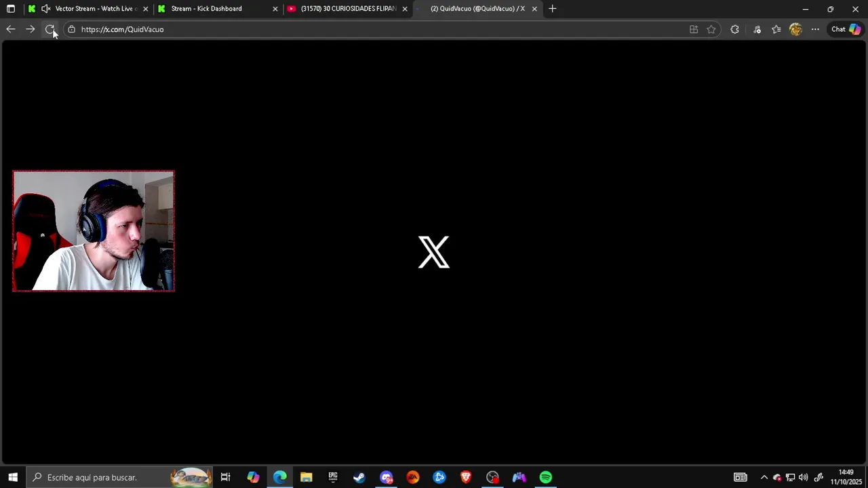Open Copilot Chat sidebar button
868x488 pixels.
coord(846,29)
